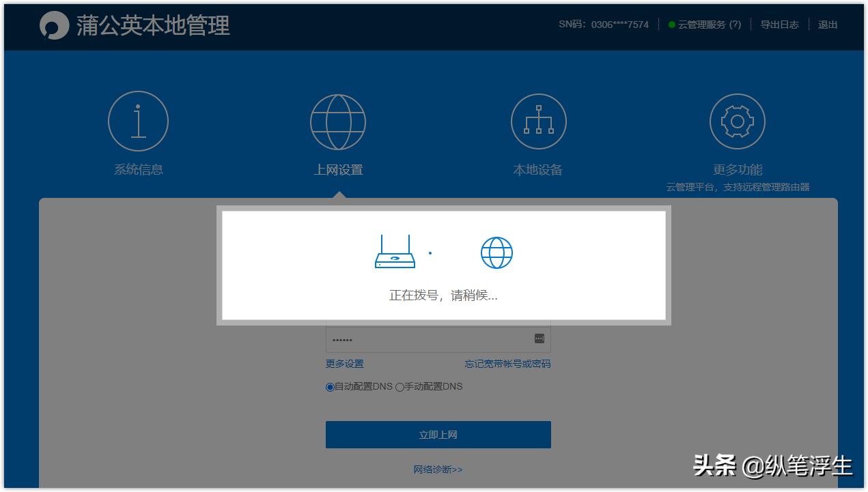This screenshot has width=868, height=492.
Task: Open the 上网设置 globe icon
Action: [338, 121]
